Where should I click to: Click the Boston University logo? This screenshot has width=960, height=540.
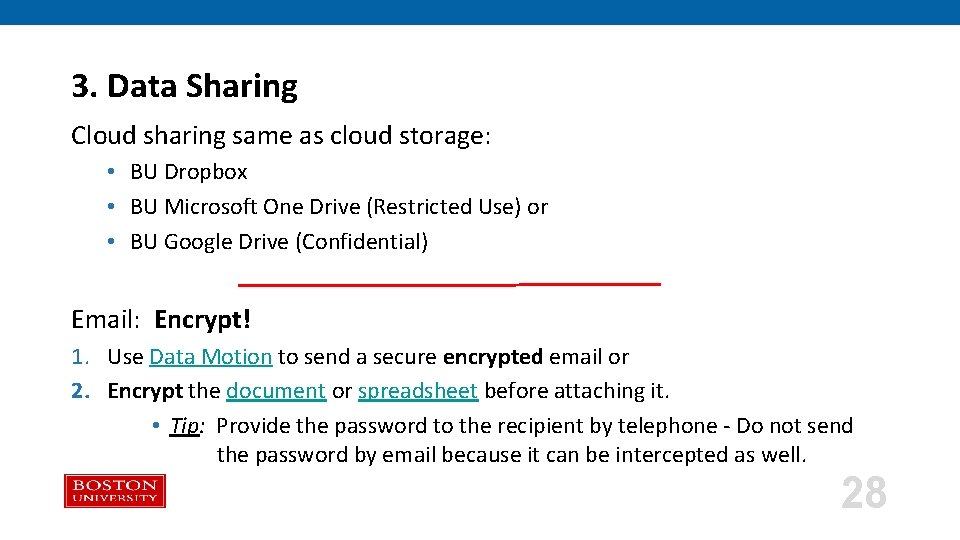point(115,491)
